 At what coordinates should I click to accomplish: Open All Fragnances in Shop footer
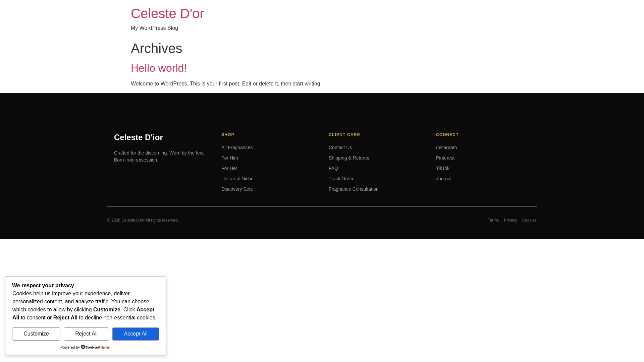pyautogui.click(x=237, y=147)
